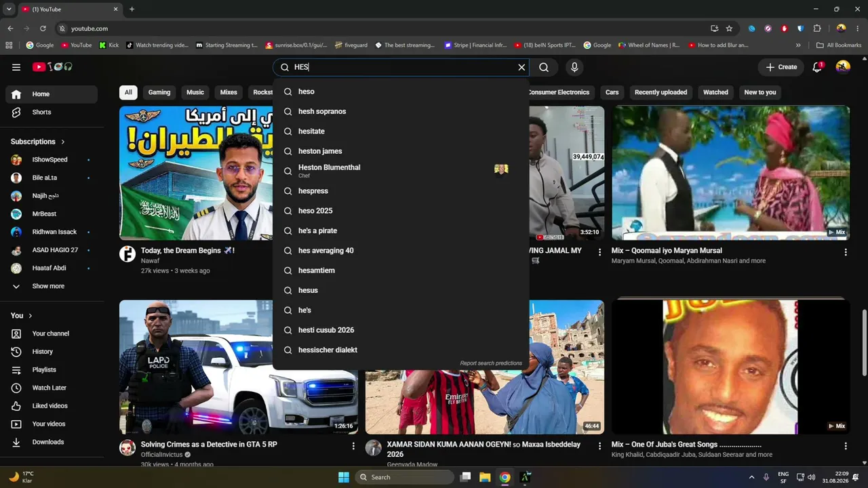Choose the 'he's a pirate' suggestion

click(401, 230)
